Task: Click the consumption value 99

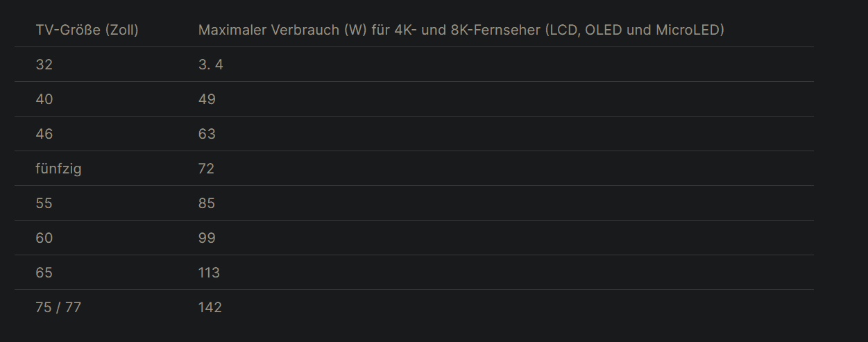Action: tap(207, 238)
